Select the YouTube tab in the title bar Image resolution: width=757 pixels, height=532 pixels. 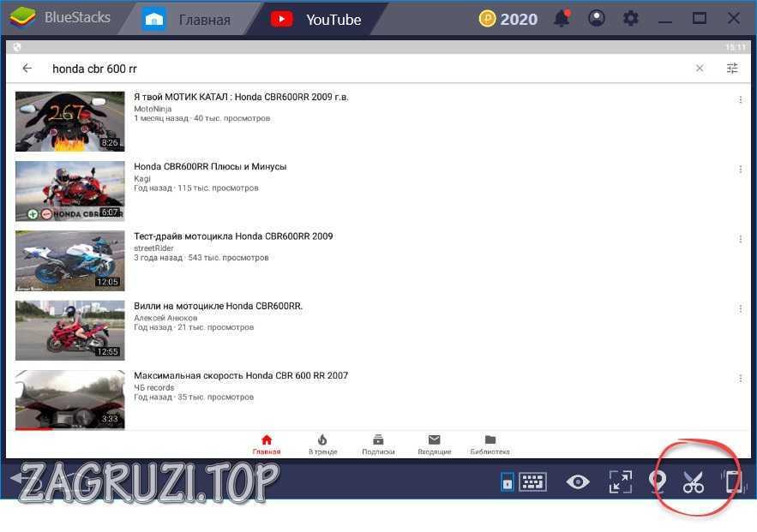316,20
